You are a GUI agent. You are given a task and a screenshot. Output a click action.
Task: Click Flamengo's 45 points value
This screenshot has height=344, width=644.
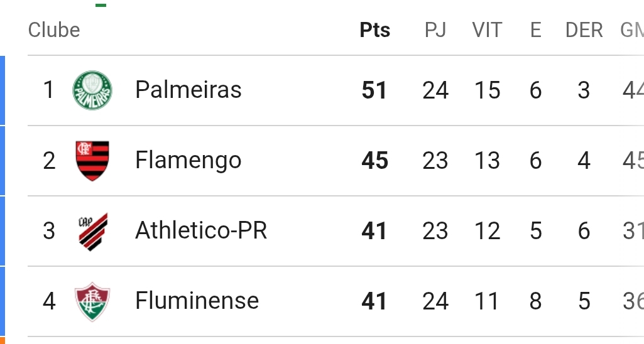point(374,161)
